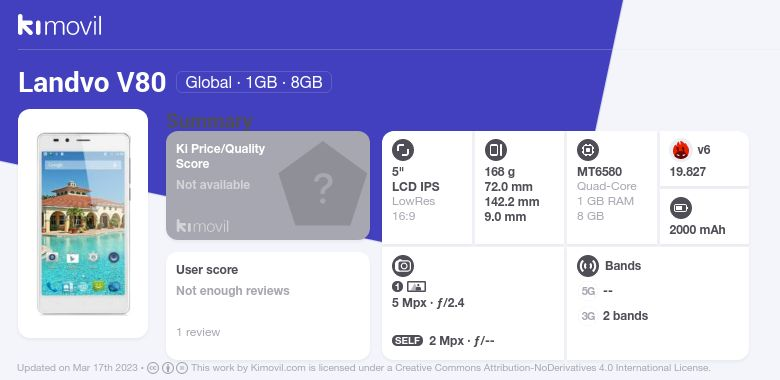Click the User score heading
This screenshot has height=380, width=780.
[x=207, y=270]
